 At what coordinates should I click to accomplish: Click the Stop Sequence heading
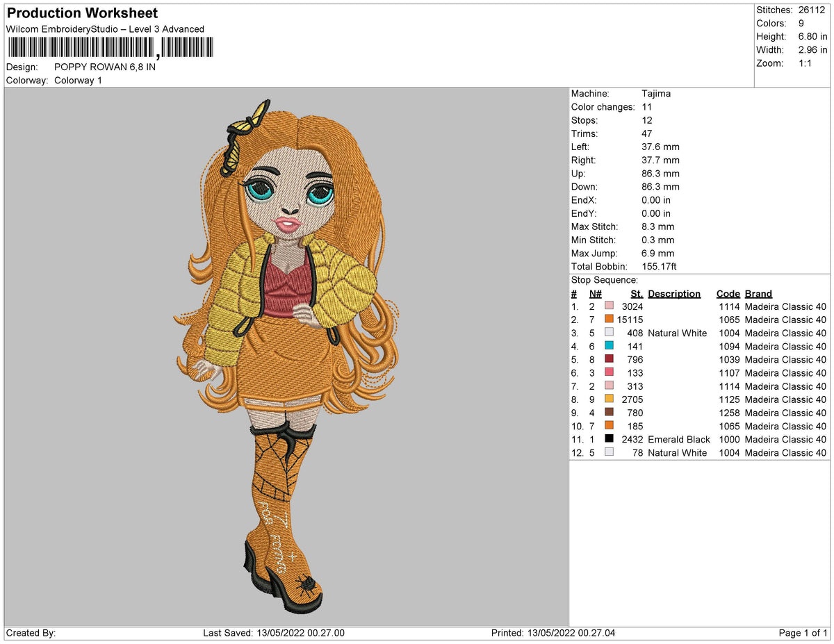(604, 280)
